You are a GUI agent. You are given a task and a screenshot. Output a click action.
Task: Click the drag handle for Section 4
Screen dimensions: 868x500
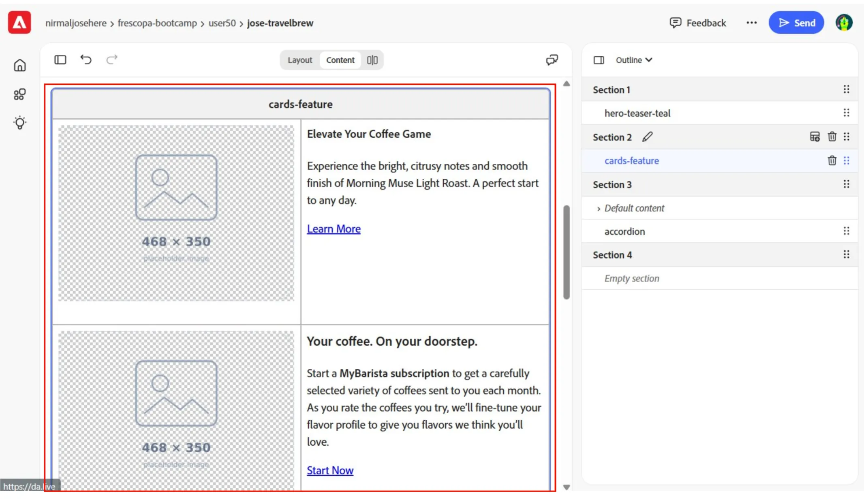coord(847,254)
